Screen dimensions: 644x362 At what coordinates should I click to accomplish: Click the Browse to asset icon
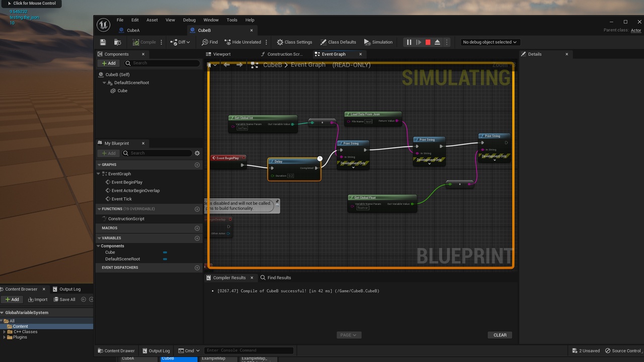(117, 42)
